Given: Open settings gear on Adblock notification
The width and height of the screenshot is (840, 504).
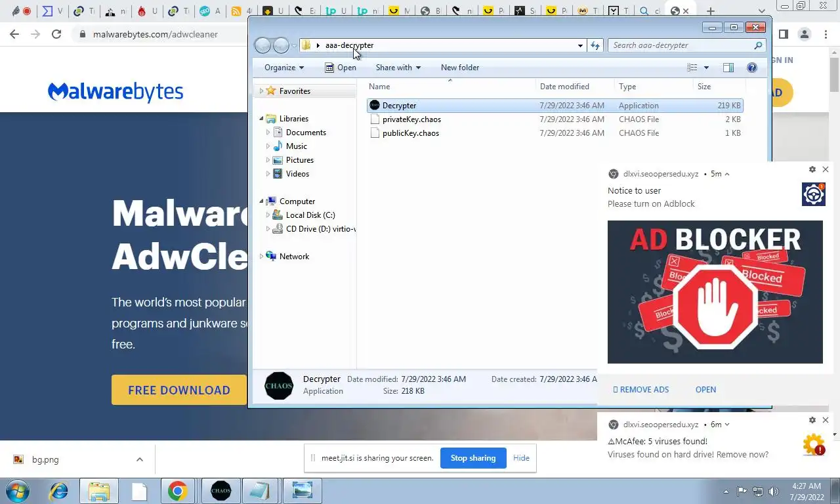Looking at the screenshot, I should click(812, 169).
